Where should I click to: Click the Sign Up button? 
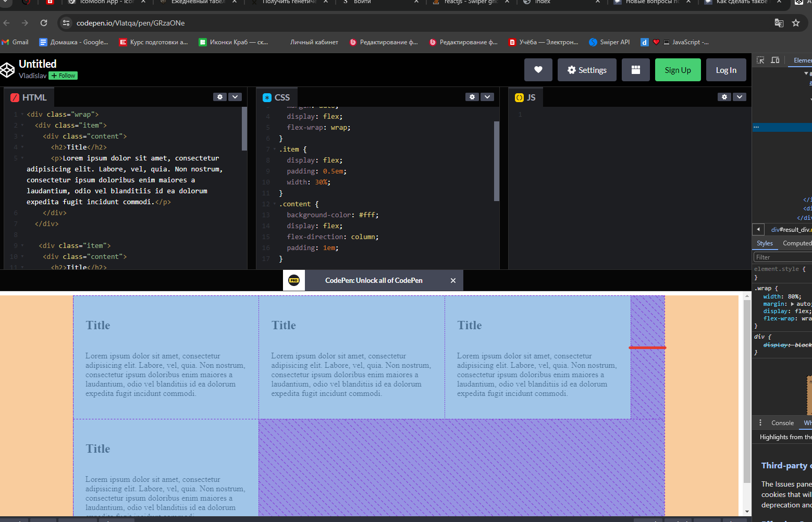pos(678,70)
